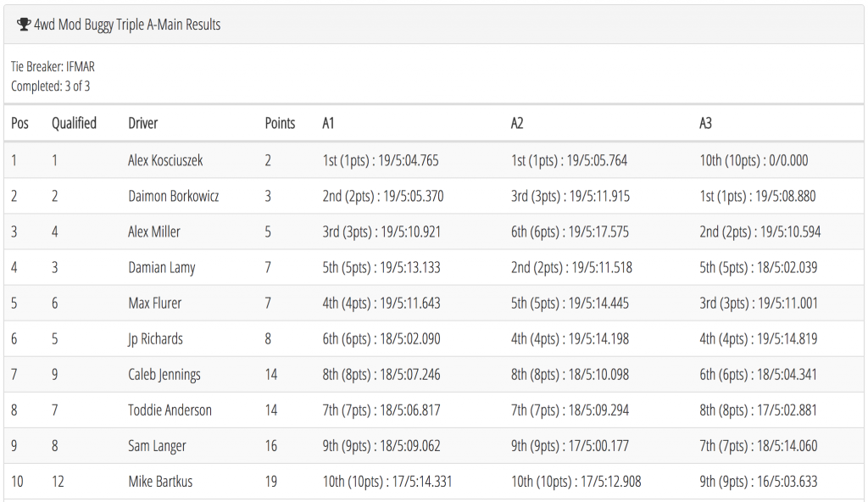The width and height of the screenshot is (868, 502).
Task: Select the A2 column header
Action: tap(517, 123)
